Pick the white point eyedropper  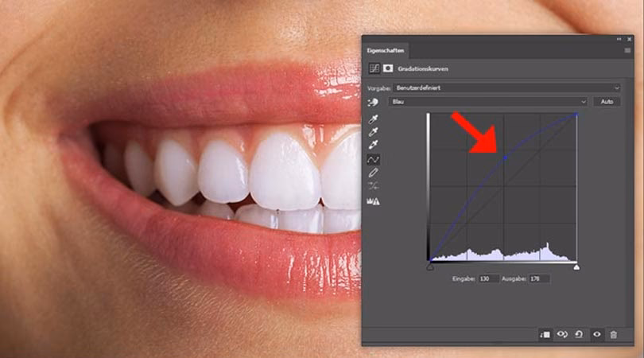[373, 145]
